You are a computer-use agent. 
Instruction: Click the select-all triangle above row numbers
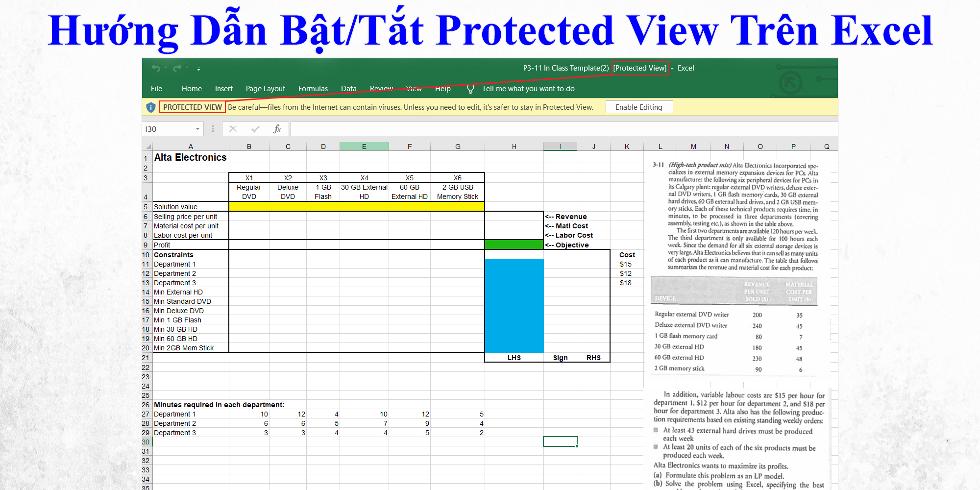point(147,146)
